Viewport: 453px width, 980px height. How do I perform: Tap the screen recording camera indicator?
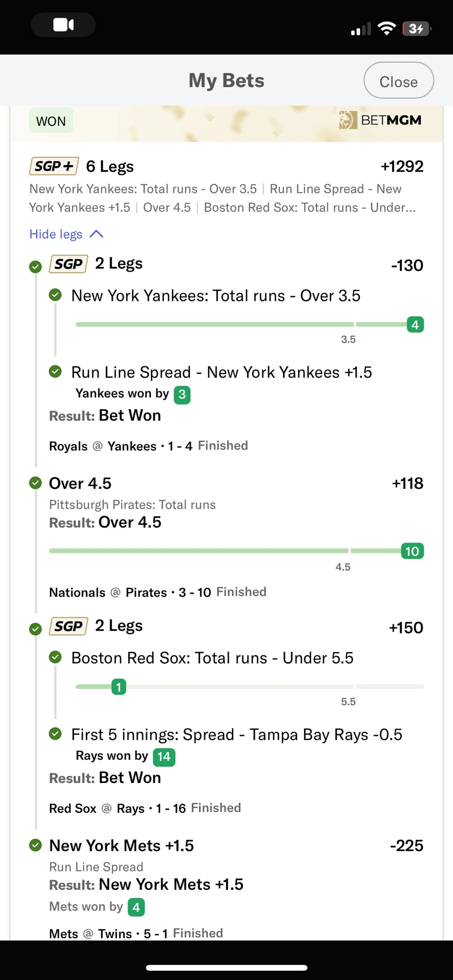click(63, 25)
